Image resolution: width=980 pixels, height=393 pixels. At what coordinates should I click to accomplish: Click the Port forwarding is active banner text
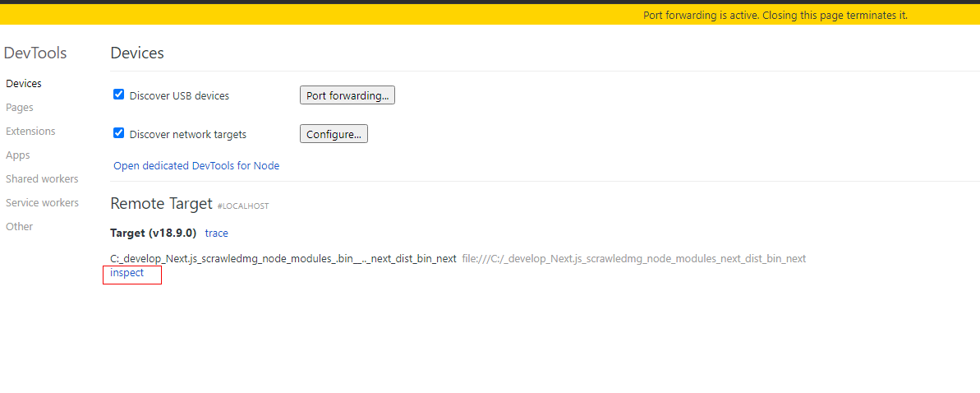pyautogui.click(x=775, y=15)
